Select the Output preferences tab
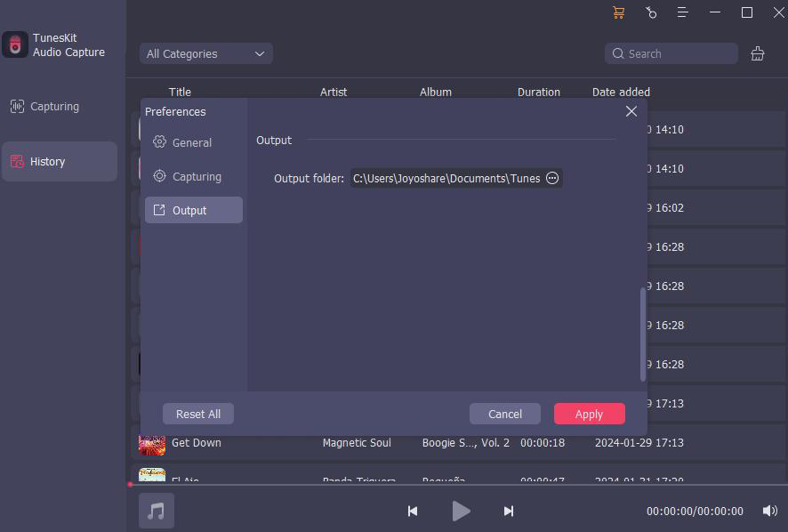The width and height of the screenshot is (788, 532). (194, 210)
